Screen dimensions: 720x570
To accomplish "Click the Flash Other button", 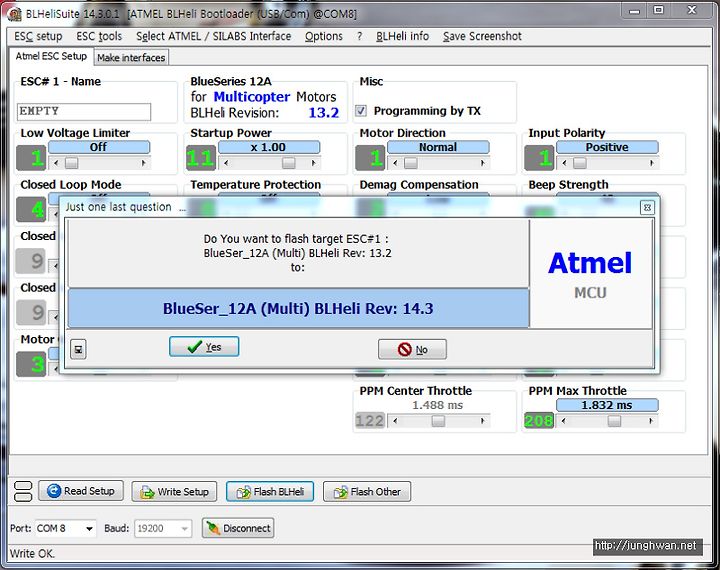I will point(367,492).
